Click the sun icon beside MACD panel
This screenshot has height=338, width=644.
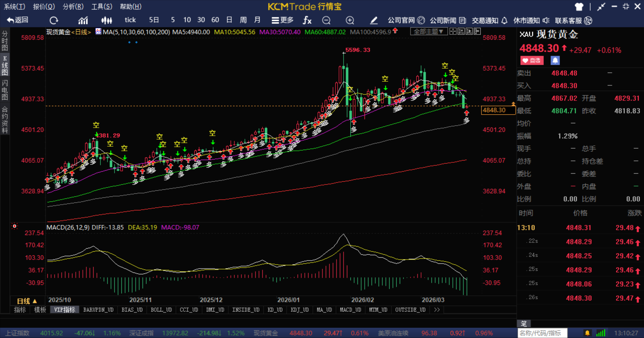tap(14, 226)
